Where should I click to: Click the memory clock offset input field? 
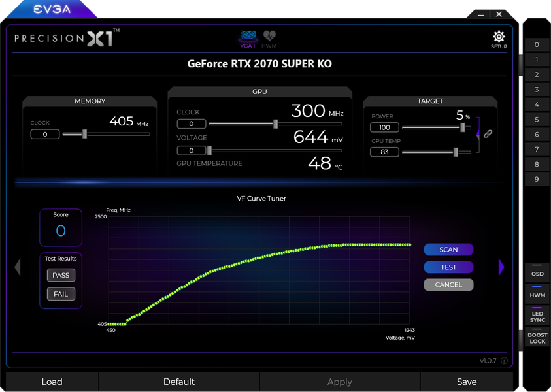coord(45,134)
